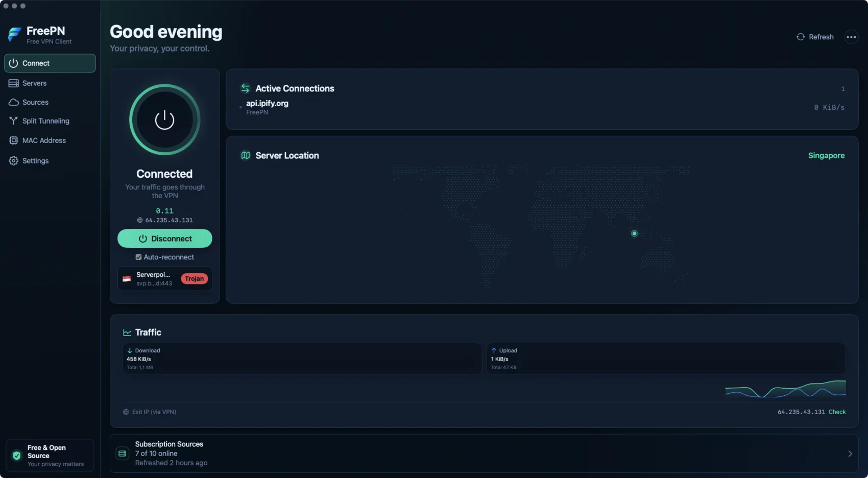The image size is (868, 478).
Task: Click the Singapore location label
Action: tap(826, 156)
